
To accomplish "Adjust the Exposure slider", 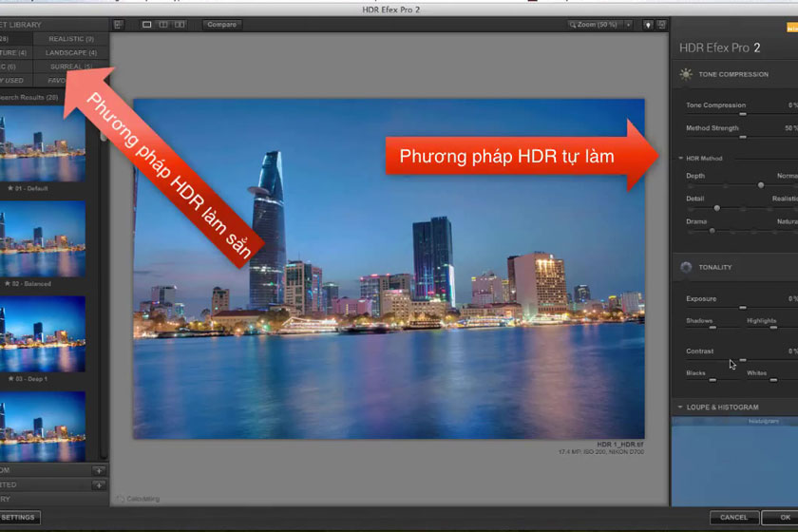I will coord(743,308).
